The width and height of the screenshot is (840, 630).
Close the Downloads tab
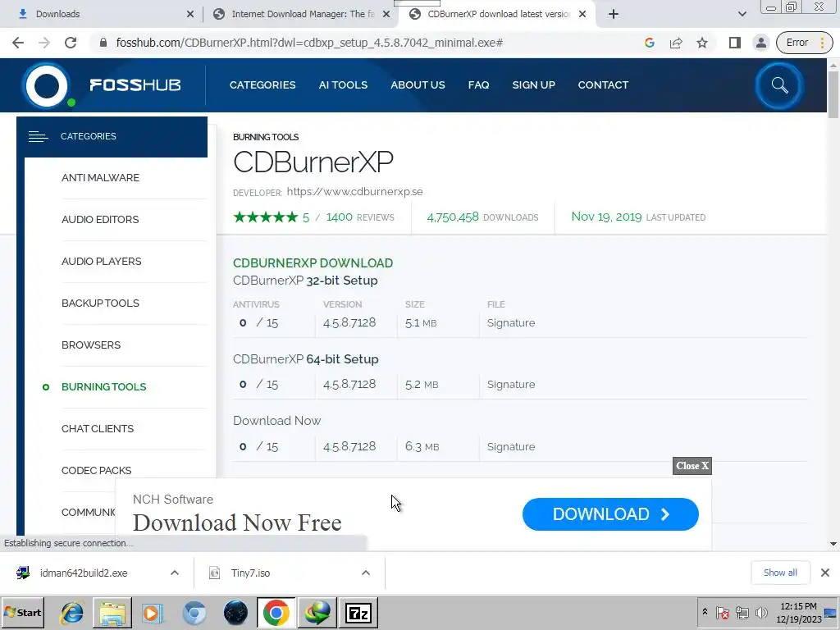pyautogui.click(x=190, y=14)
